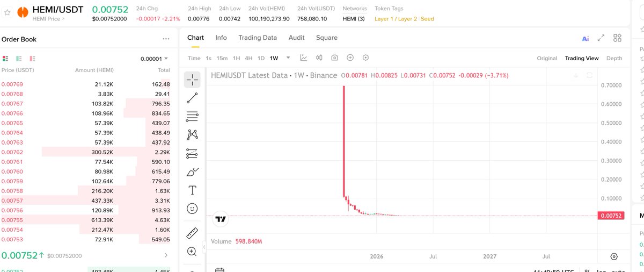644x272 pixels.
Task: Switch to the Trading Data tab
Action: pyautogui.click(x=258, y=38)
